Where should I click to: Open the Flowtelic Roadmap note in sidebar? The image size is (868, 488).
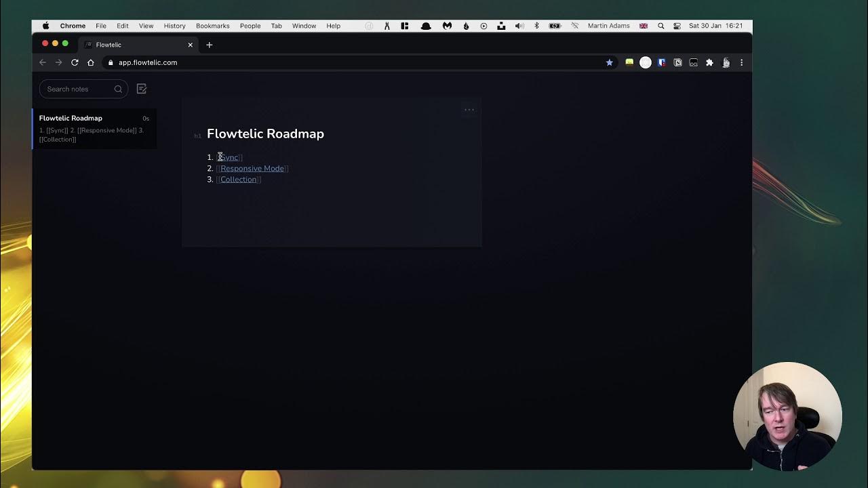(x=94, y=128)
